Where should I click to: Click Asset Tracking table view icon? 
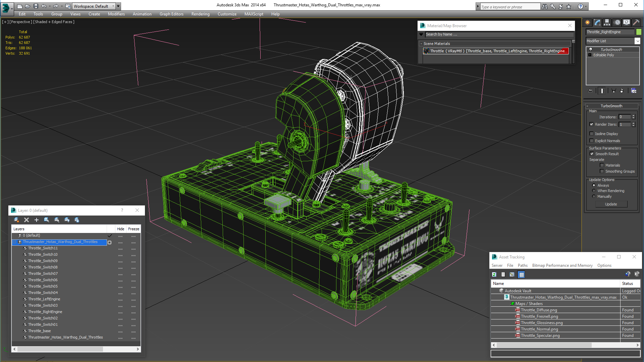click(x=521, y=275)
